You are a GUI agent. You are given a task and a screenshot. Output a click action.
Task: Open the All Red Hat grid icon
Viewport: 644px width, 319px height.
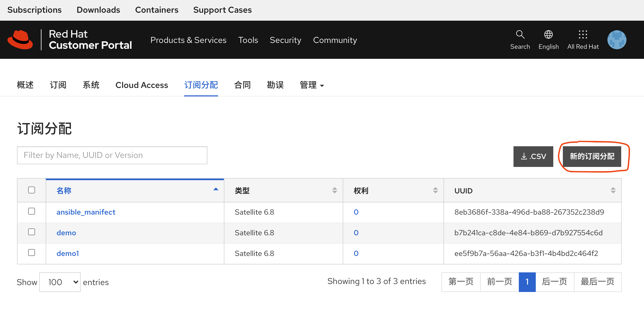[583, 34]
